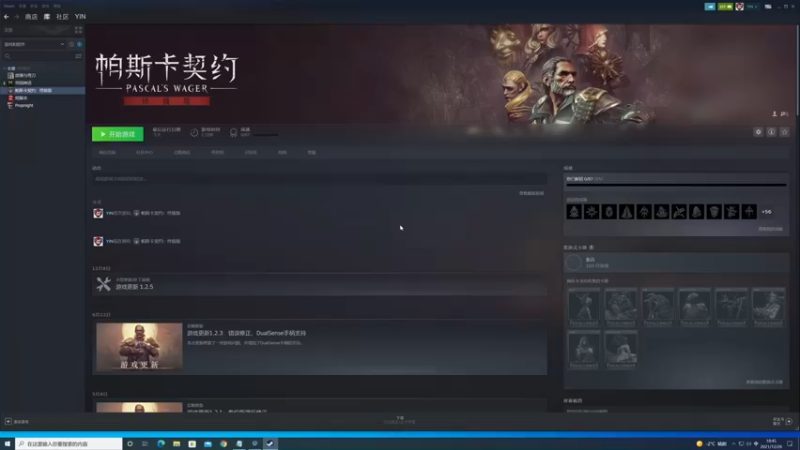800x450 pixels.
Task: Open view my trading cards link
Action: (764, 382)
